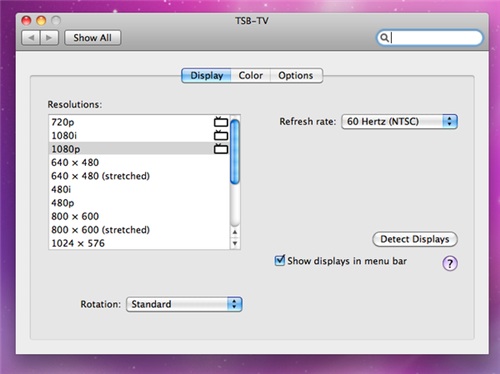The height and width of the screenshot is (374, 500).
Task: Switch to the Display tab
Action: (206, 76)
